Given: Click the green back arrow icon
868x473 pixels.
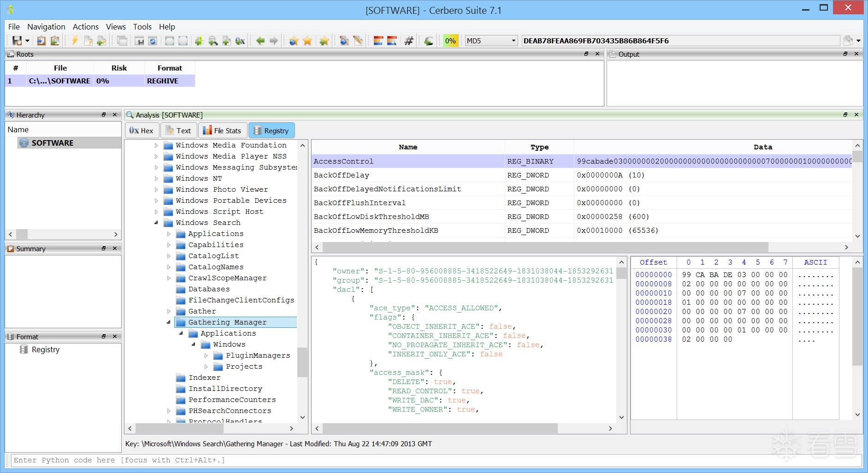Looking at the screenshot, I should (260, 41).
